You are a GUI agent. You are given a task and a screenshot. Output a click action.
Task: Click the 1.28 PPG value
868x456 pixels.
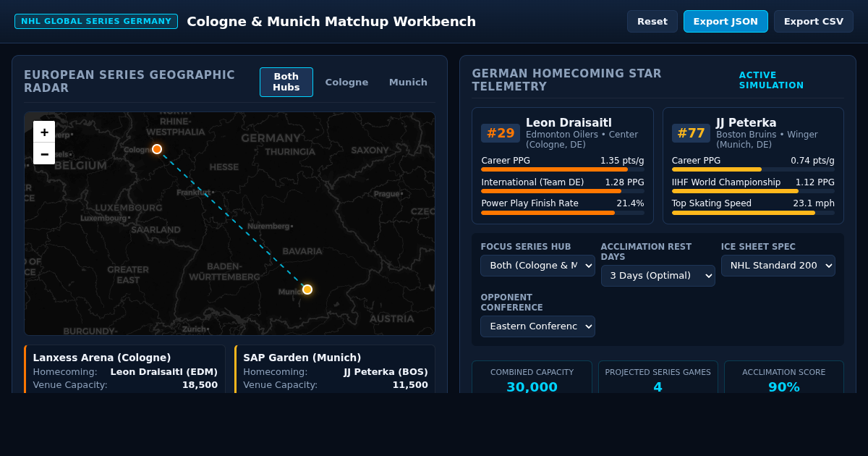pyautogui.click(x=624, y=182)
